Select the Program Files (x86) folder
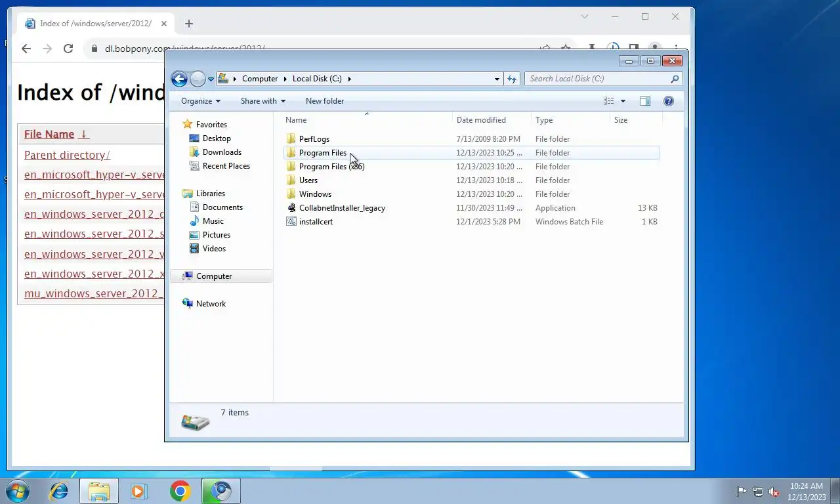This screenshot has height=504, width=840. coord(331,167)
